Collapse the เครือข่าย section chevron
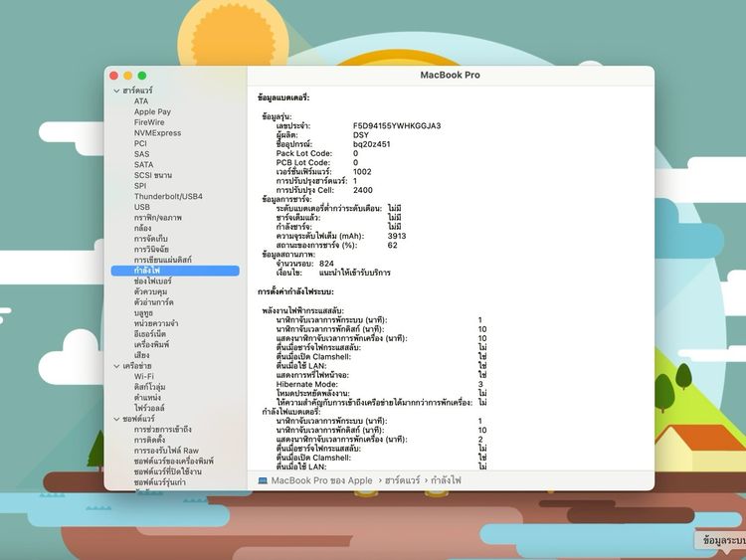The image size is (746, 560). [115, 366]
